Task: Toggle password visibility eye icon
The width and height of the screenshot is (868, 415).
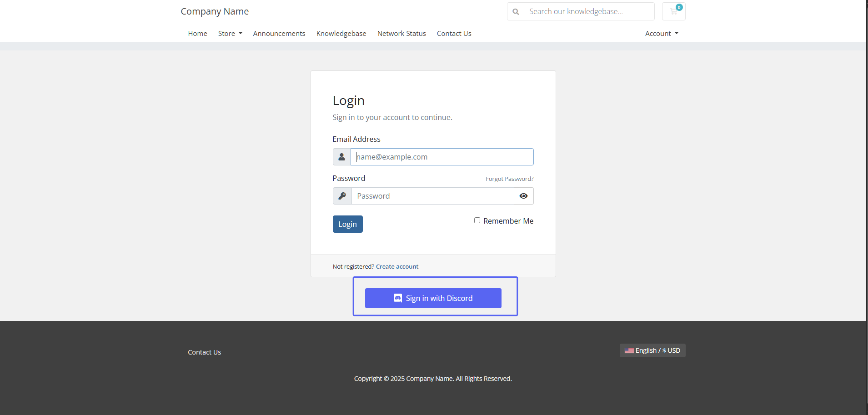Action: (x=523, y=196)
